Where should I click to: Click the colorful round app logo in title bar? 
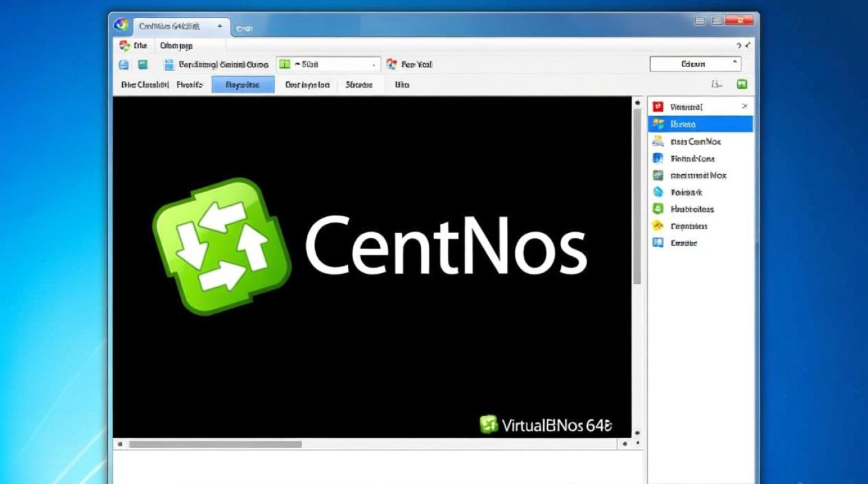coord(121,26)
